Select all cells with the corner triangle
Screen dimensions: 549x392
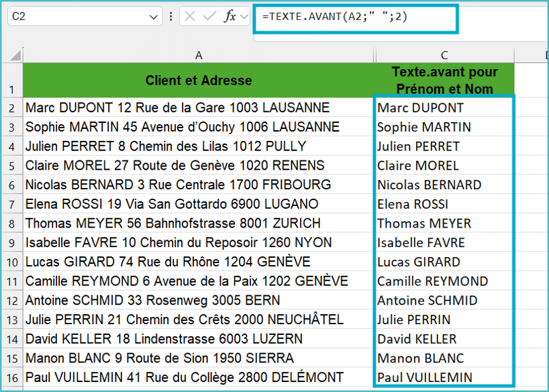15,55
